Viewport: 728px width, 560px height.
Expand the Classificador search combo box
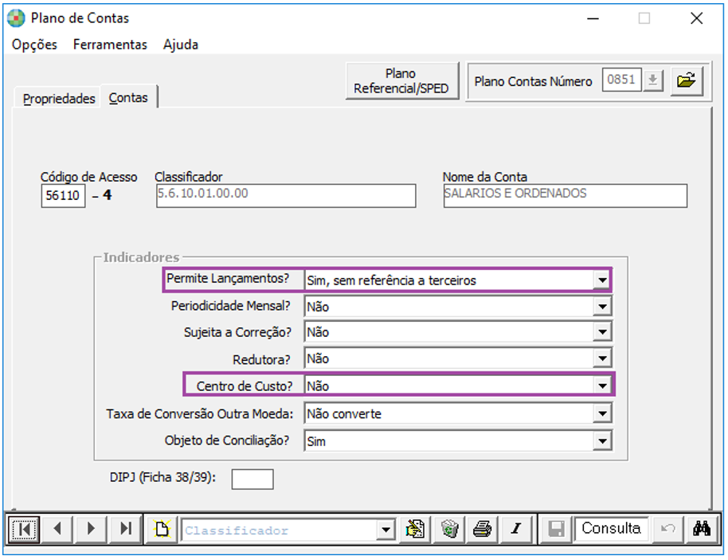pos(386,530)
